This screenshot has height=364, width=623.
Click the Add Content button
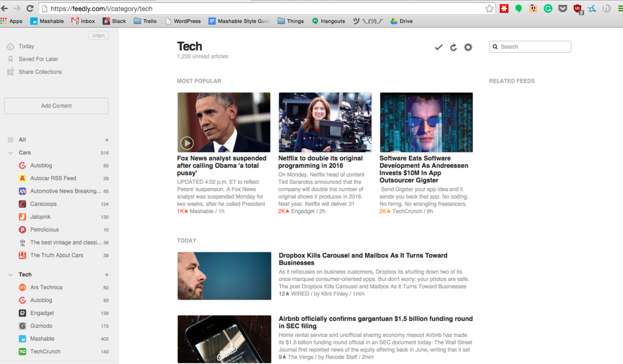click(x=56, y=106)
